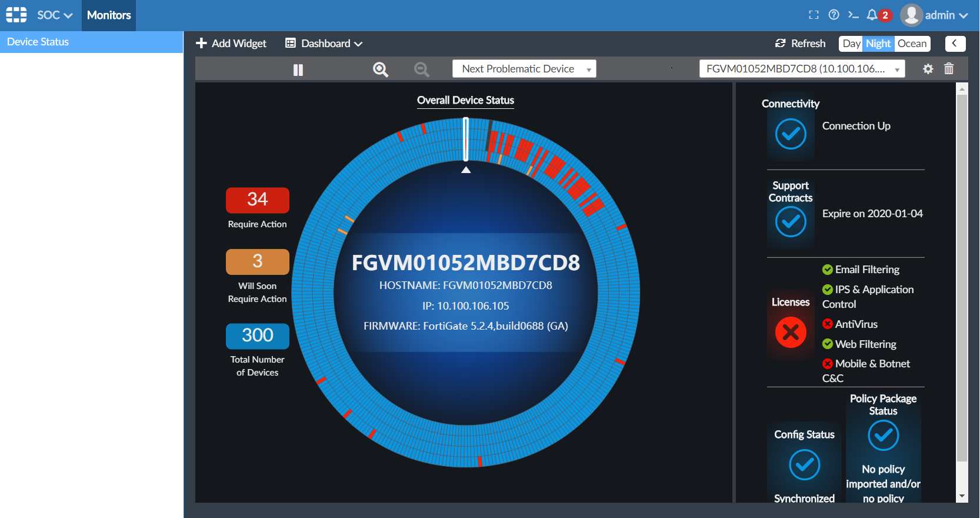Click the red 34 Require Action badge
Viewport: 980px width, 518px height.
(x=258, y=200)
